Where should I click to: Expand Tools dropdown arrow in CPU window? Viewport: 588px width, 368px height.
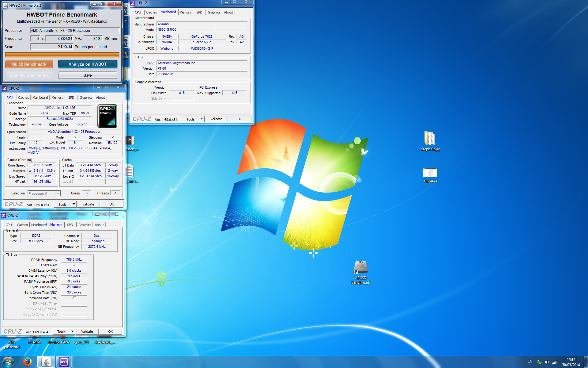[73, 204]
